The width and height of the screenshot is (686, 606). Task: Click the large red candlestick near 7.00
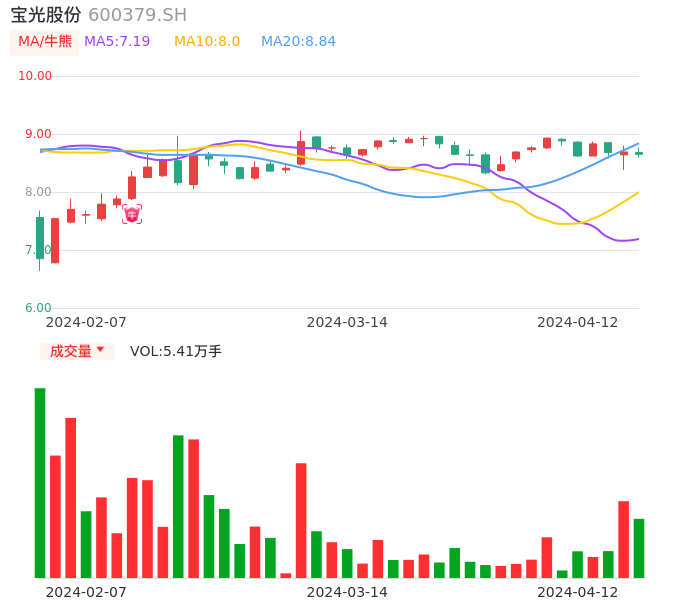(55, 241)
